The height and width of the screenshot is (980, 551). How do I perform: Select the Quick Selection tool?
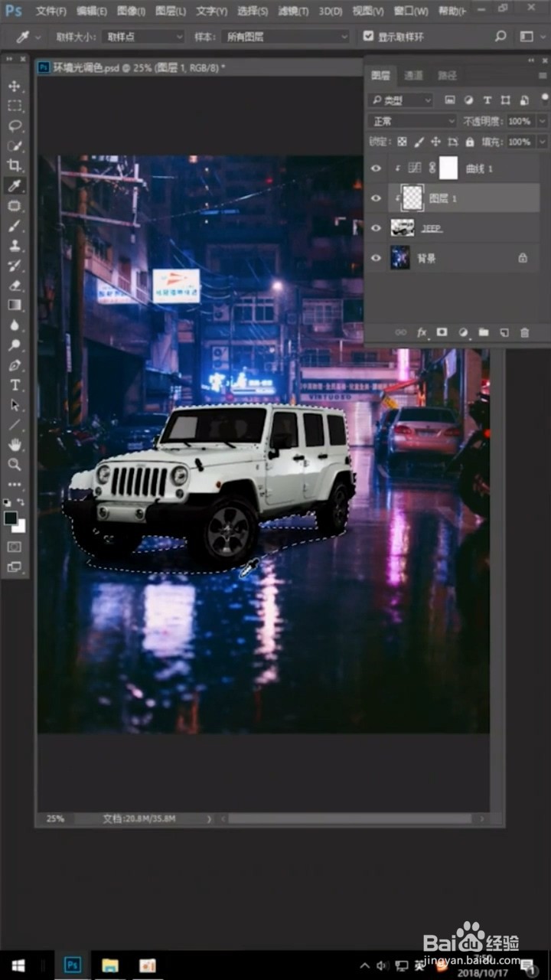(15, 145)
